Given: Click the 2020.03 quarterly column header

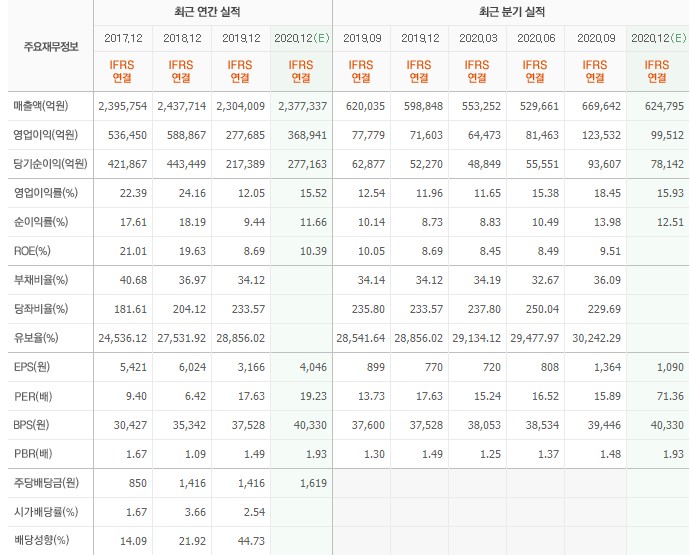Looking at the screenshot, I should [479, 38].
